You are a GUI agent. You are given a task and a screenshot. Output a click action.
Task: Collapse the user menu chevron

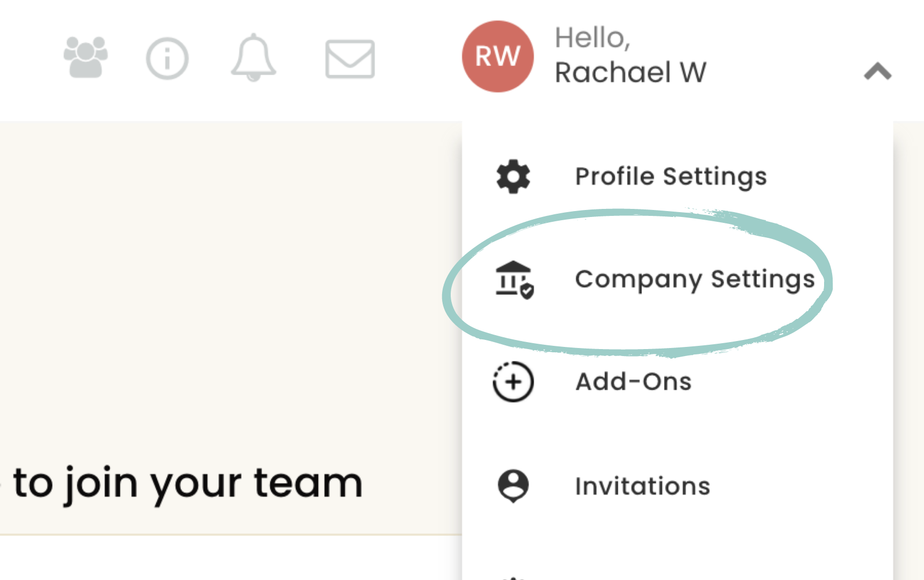pos(877,71)
